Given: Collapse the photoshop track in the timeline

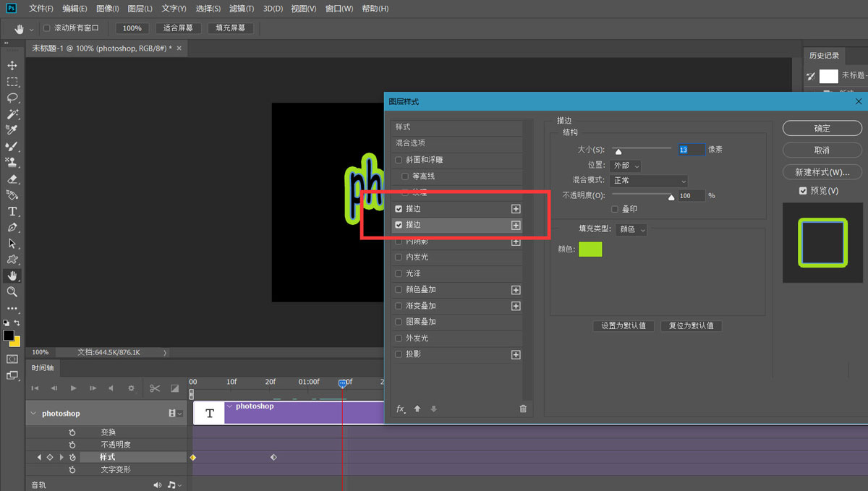Looking at the screenshot, I should tap(33, 413).
